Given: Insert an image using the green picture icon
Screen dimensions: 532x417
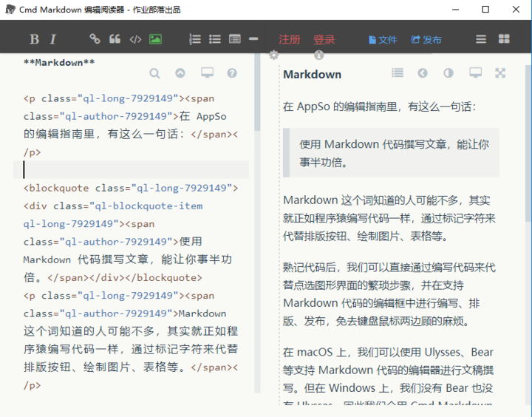Looking at the screenshot, I should [x=155, y=39].
